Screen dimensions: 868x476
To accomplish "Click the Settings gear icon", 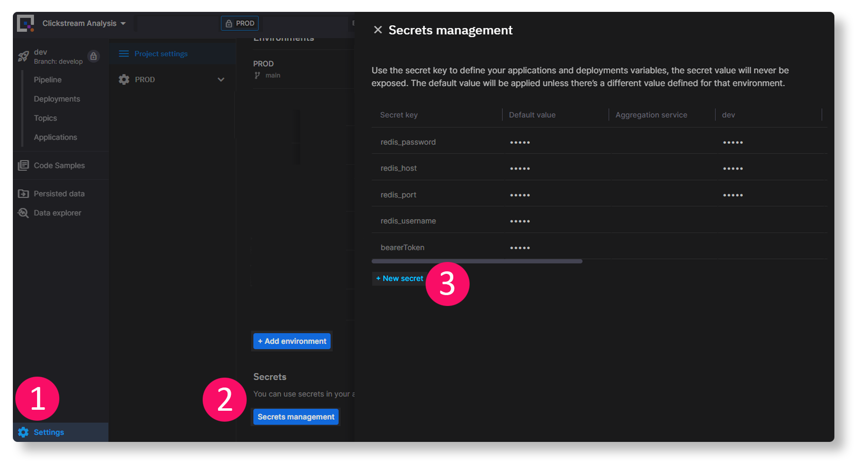I will 23,433.
